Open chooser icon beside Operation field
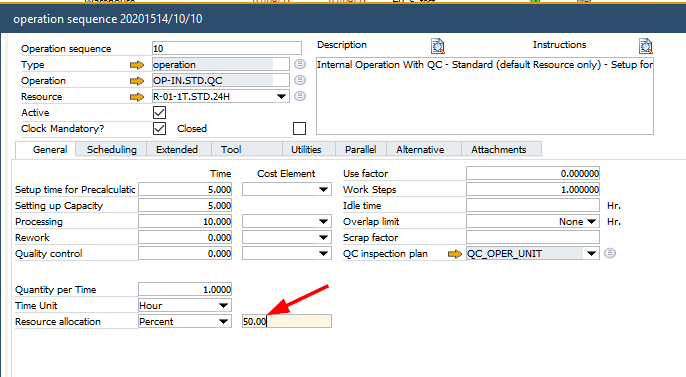This screenshot has height=377, width=686. click(x=300, y=80)
